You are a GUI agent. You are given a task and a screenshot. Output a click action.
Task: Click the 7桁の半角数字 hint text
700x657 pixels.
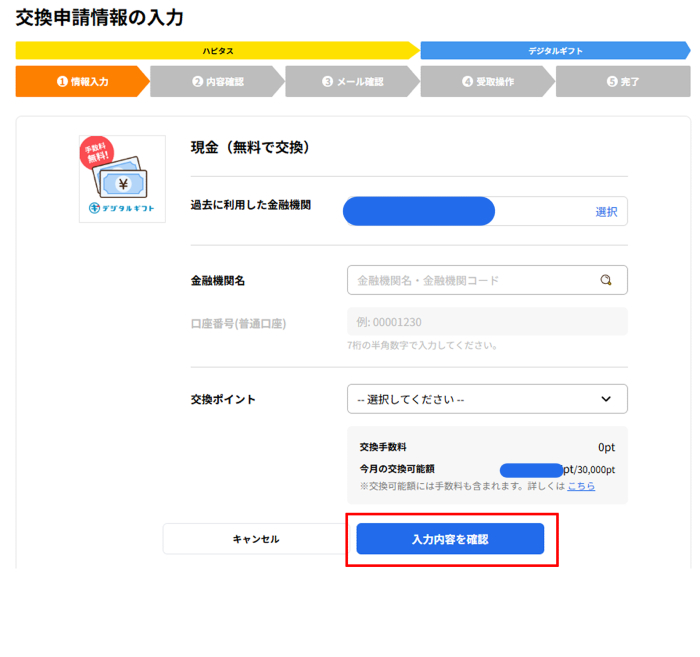[x=422, y=345]
